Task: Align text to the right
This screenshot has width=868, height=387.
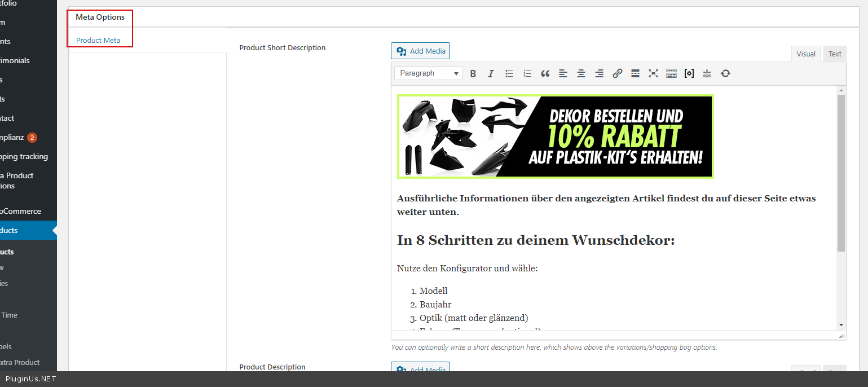Action: click(599, 73)
